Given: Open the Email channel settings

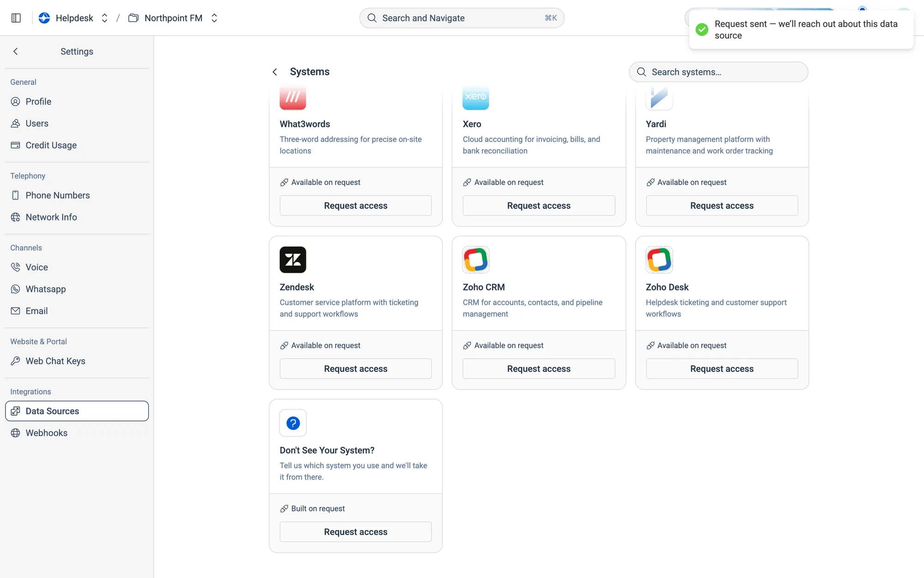Looking at the screenshot, I should (x=77, y=311).
